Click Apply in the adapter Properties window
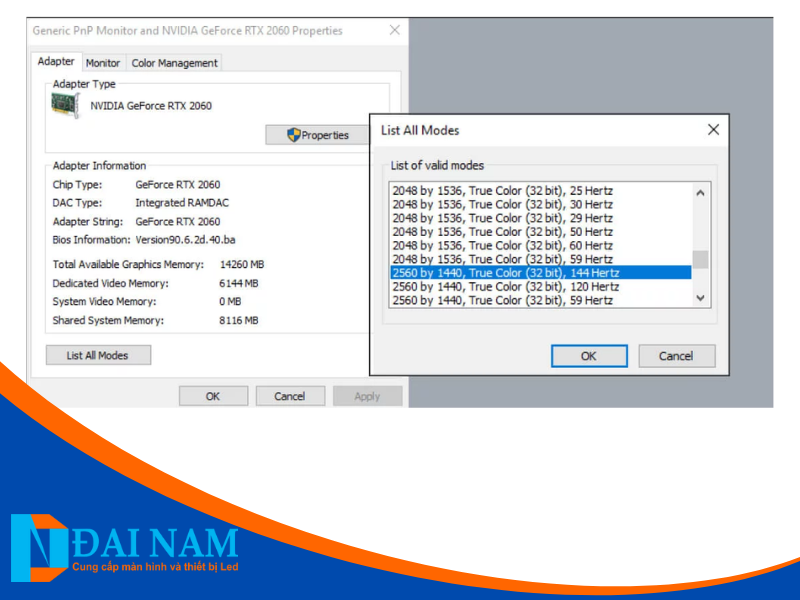This screenshot has width=800, height=600. click(367, 396)
